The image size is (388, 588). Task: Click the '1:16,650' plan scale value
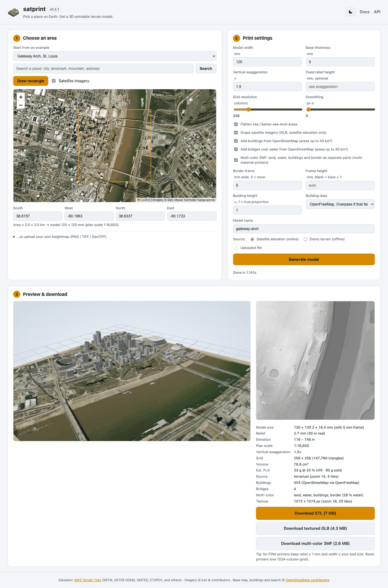coord(301,446)
